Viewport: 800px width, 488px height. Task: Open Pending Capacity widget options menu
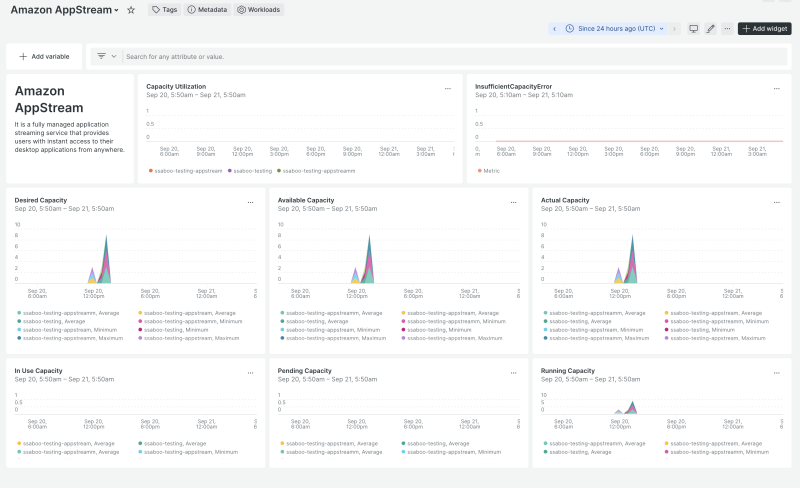[x=513, y=373]
